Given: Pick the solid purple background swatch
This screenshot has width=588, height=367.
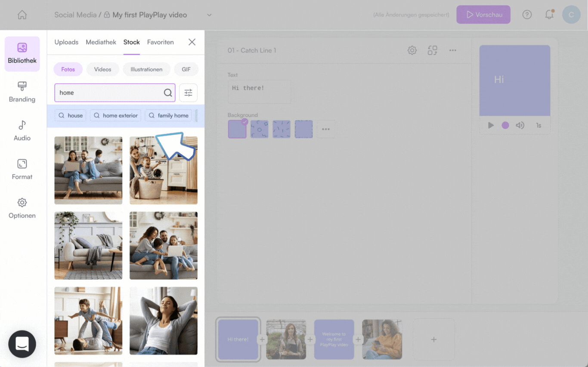Looking at the screenshot, I should 237,129.
